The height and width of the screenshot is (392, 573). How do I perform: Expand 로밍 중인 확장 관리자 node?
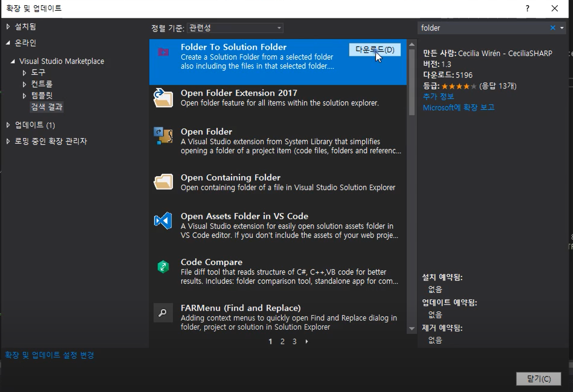[8, 141]
